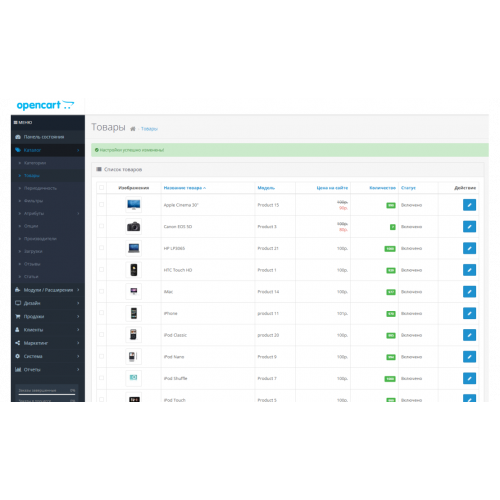This screenshot has height=500, width=500.
Task: Edit the HTC Touch HD product
Action: click(x=469, y=270)
